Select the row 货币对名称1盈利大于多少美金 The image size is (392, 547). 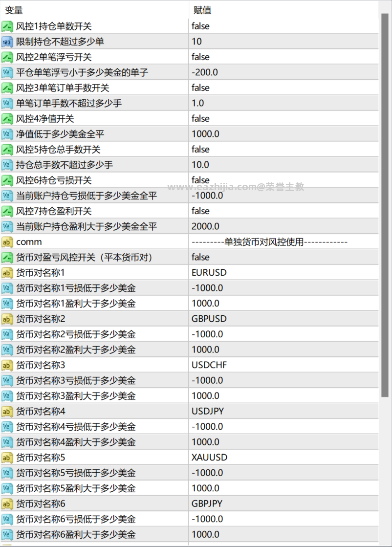pyautogui.click(x=189, y=304)
